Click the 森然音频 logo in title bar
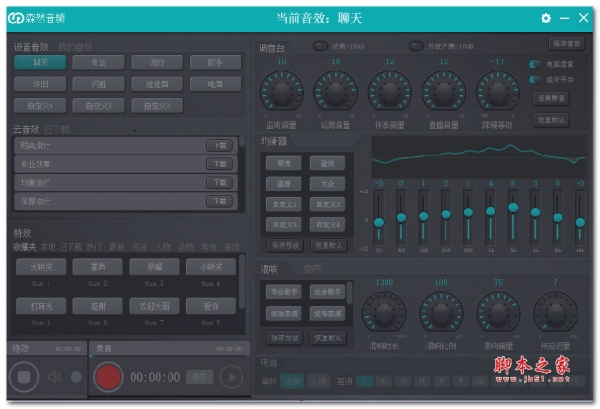The height and width of the screenshot is (409, 600). pyautogui.click(x=37, y=18)
